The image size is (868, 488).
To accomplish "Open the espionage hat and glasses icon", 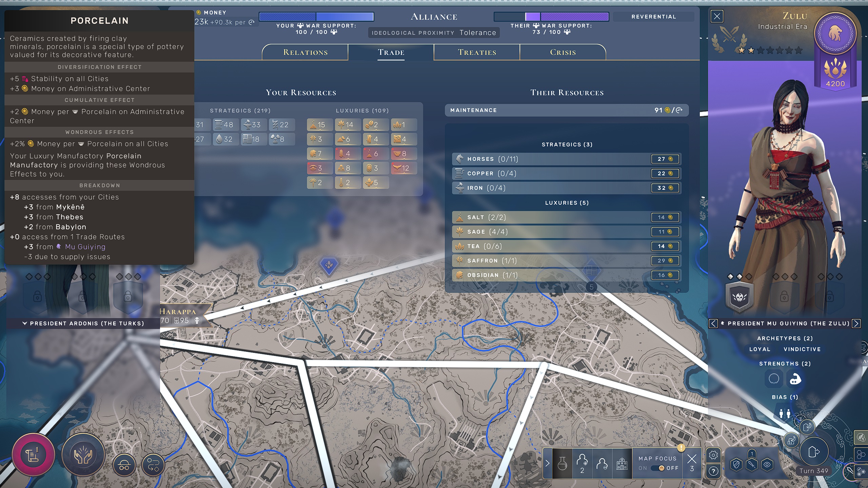I will (x=124, y=465).
